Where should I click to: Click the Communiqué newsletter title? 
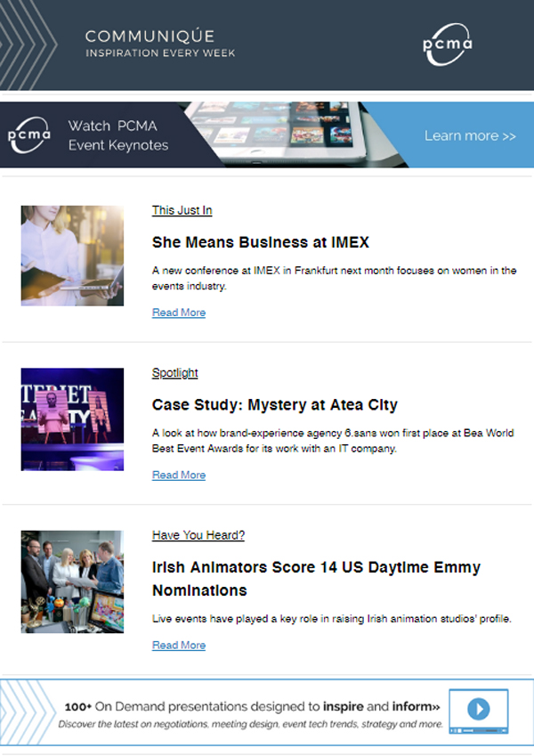[150, 37]
